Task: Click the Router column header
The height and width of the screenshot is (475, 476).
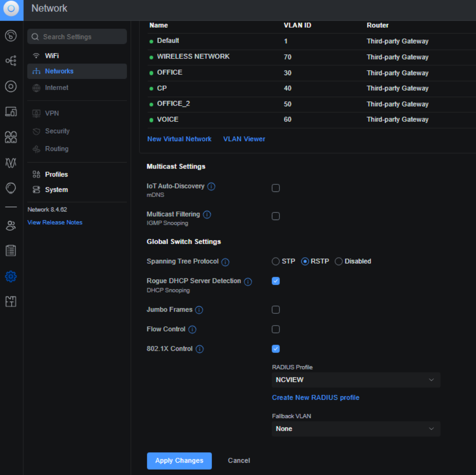Action: 377,25
